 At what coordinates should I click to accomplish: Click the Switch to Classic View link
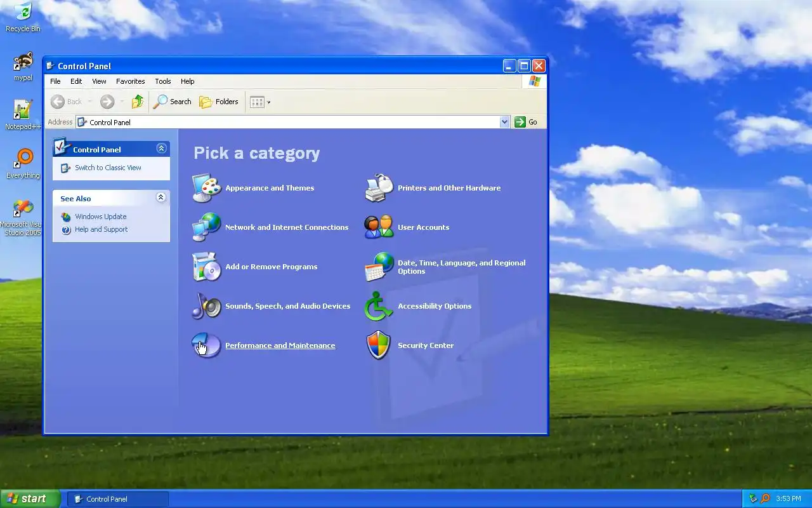pos(108,168)
